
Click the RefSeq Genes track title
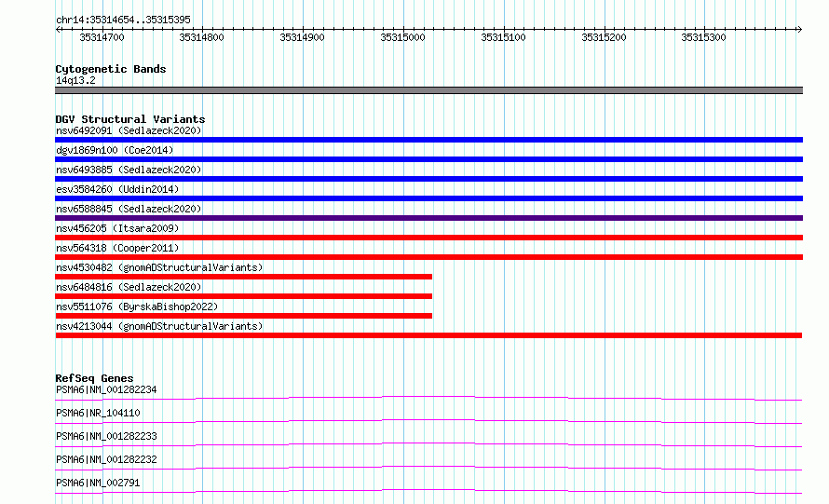pos(94,378)
